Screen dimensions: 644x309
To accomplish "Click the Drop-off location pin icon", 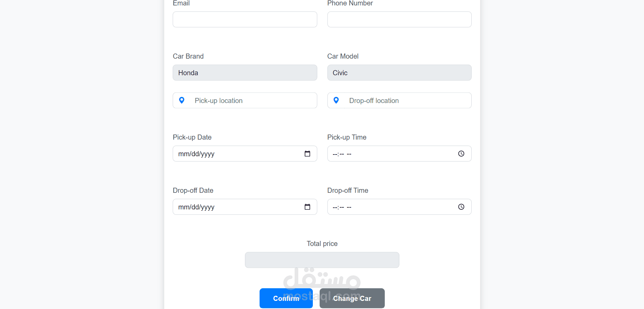I will tap(336, 100).
